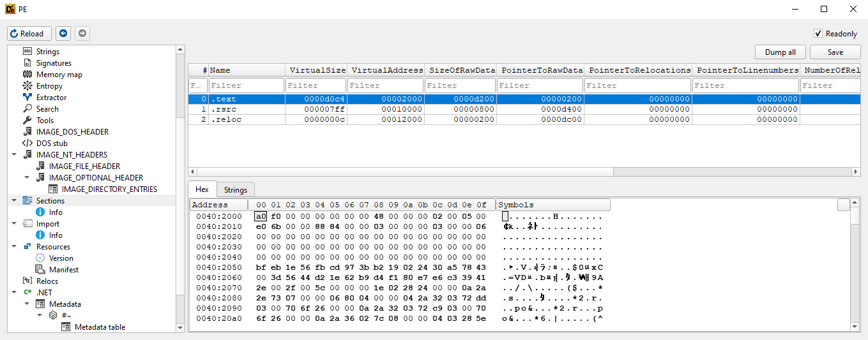Select the #~ stream cube icon
Viewport: 868px width, 340px height.
pyautogui.click(x=52, y=315)
